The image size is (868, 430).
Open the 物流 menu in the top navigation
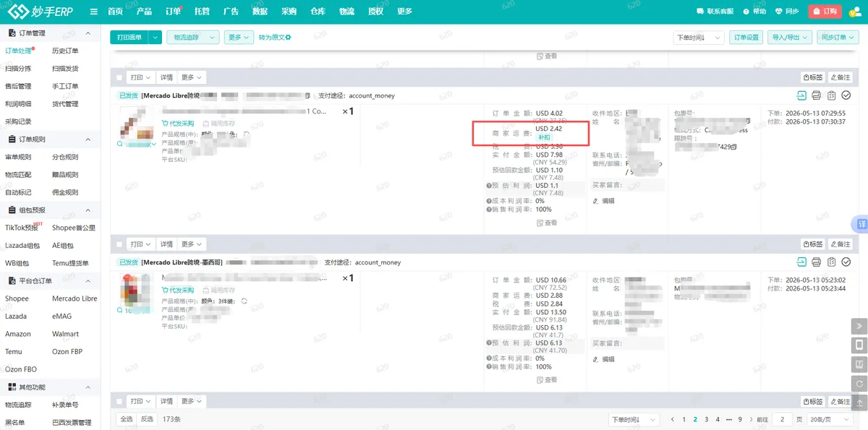346,12
